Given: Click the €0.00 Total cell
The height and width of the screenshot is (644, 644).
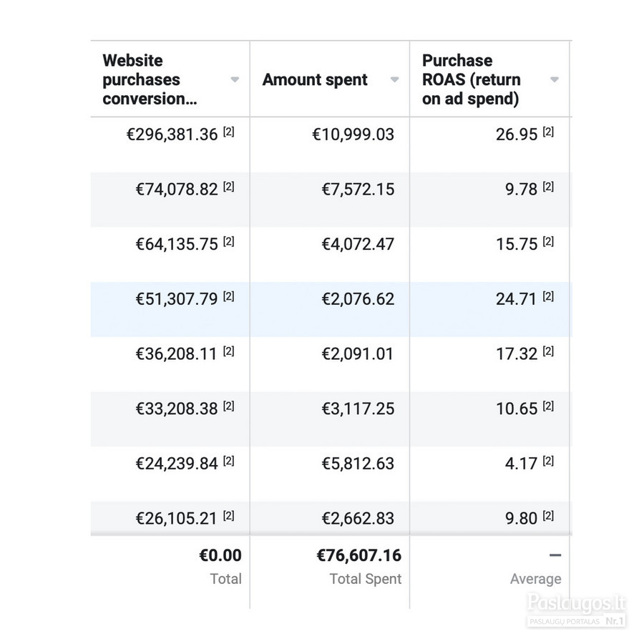Looking at the screenshot, I should coord(220,555).
